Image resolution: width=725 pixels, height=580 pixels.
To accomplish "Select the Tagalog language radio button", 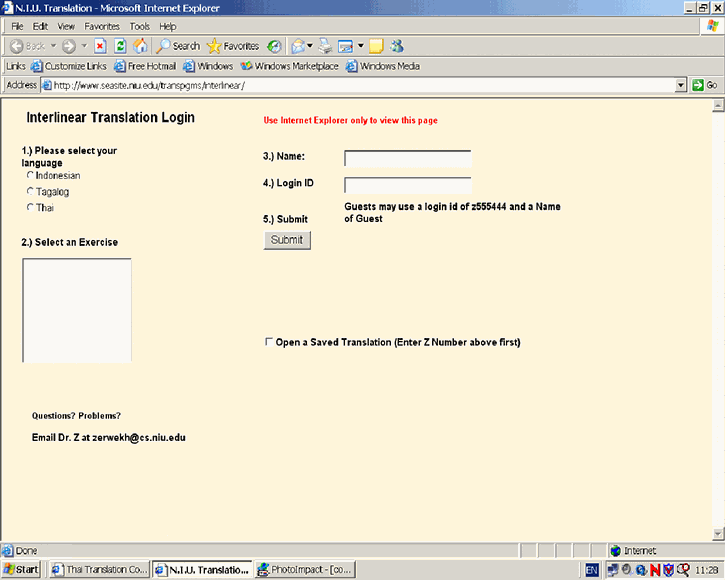I will (x=30, y=191).
